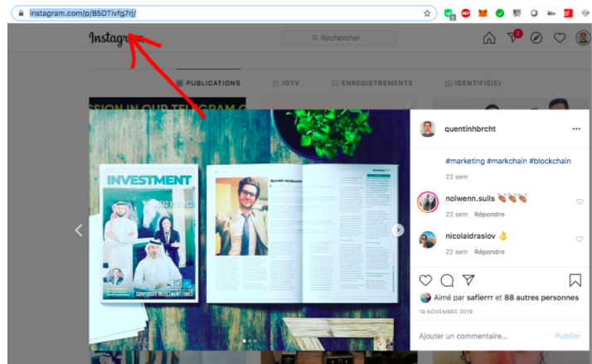This screenshot has width=592, height=364.
Task: Like nicolaidrasiov comment
Action: click(x=580, y=239)
